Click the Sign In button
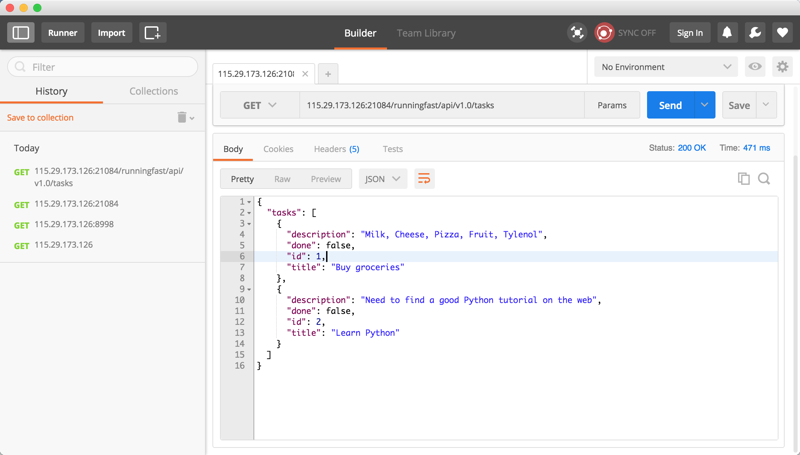Viewport: 800px width, 455px height. click(x=690, y=33)
